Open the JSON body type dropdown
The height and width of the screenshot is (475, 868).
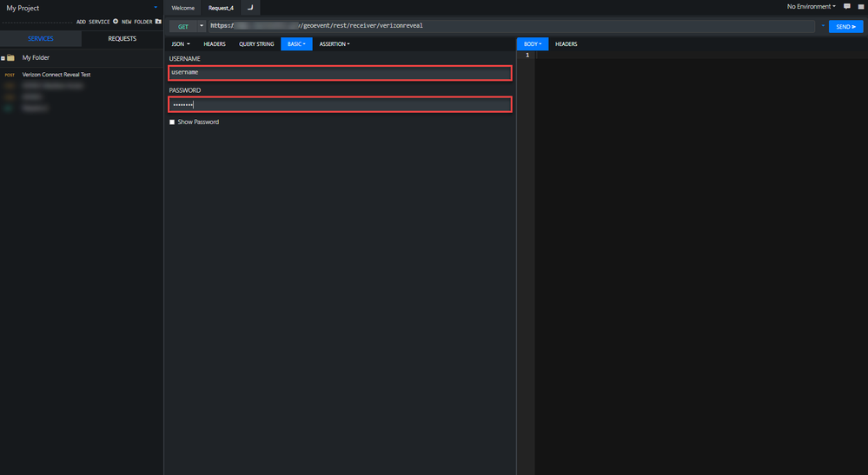click(x=181, y=44)
